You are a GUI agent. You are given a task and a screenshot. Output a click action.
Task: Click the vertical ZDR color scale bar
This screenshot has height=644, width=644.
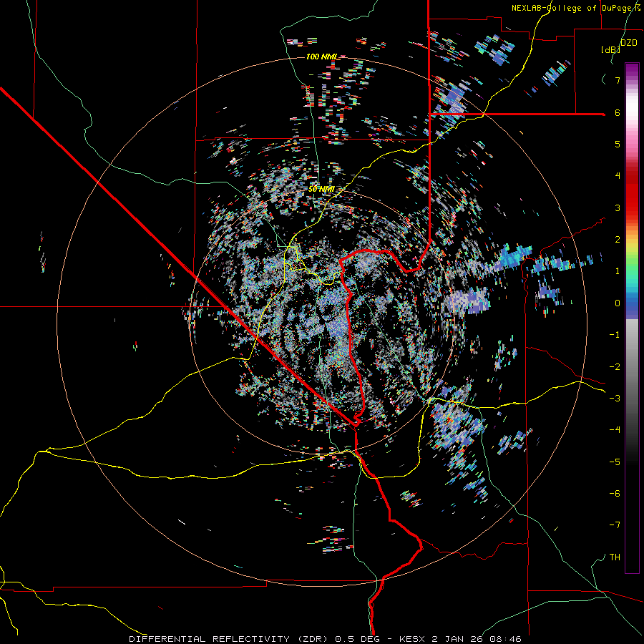[632, 318]
